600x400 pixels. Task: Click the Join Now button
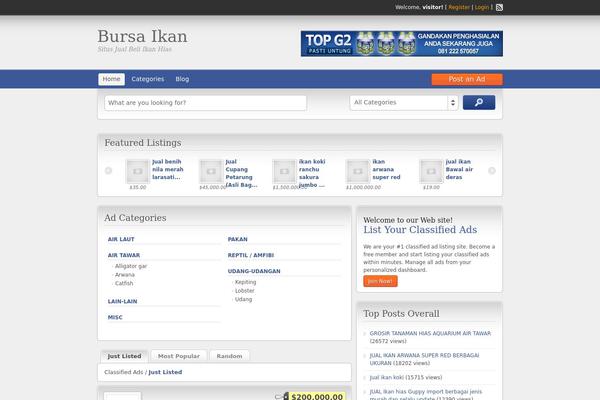pyautogui.click(x=380, y=281)
